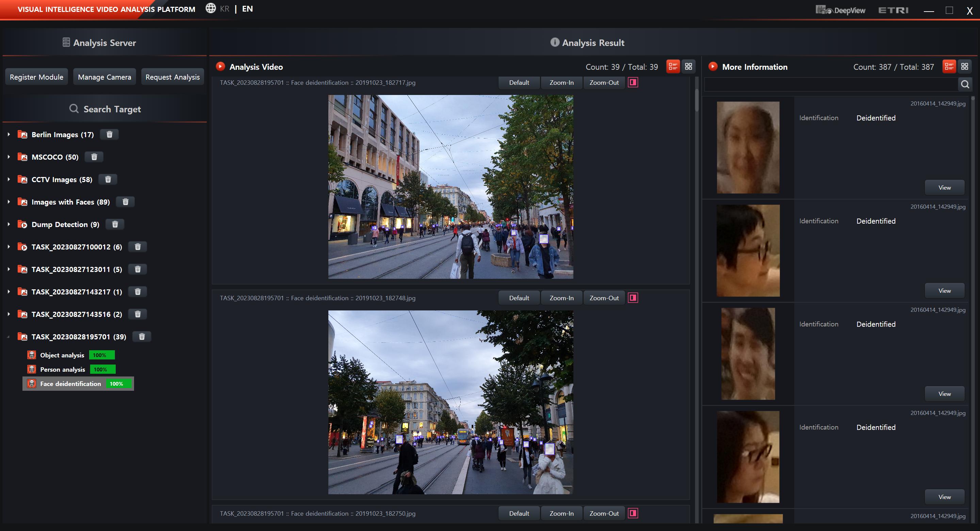Collapse the TASK_20230828195701 tree node
This screenshot has height=531, width=980.
point(9,337)
